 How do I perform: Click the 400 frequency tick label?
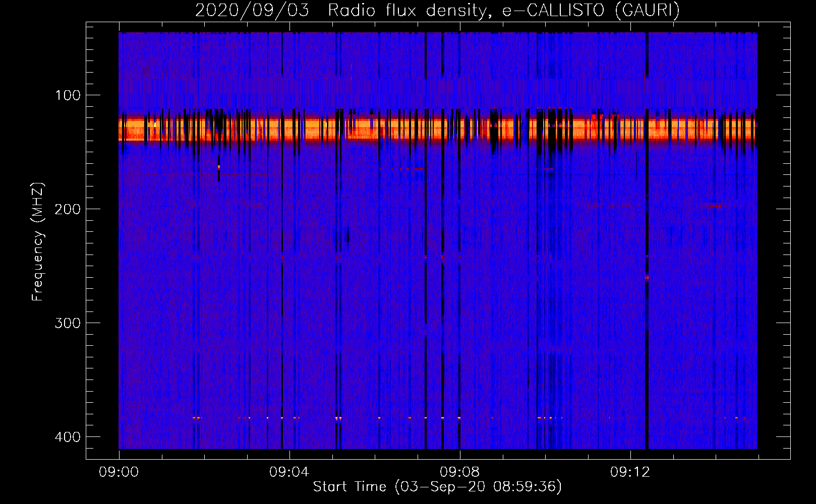click(x=68, y=437)
